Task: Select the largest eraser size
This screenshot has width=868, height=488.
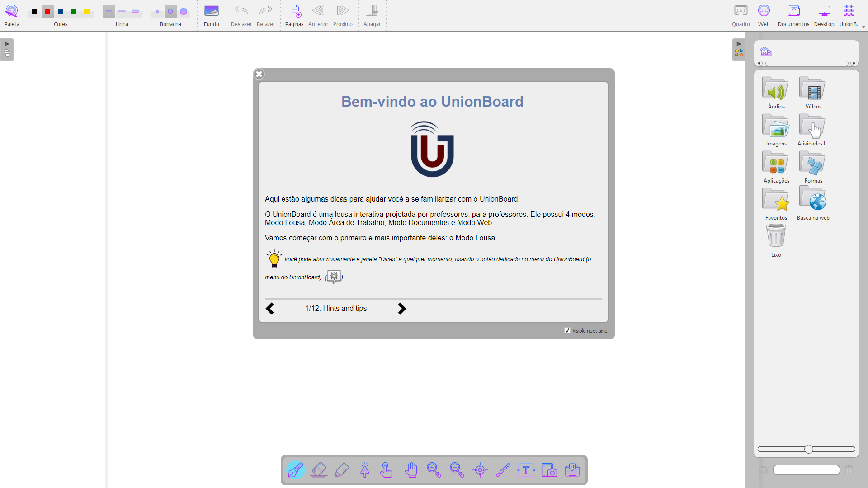Action: click(184, 11)
